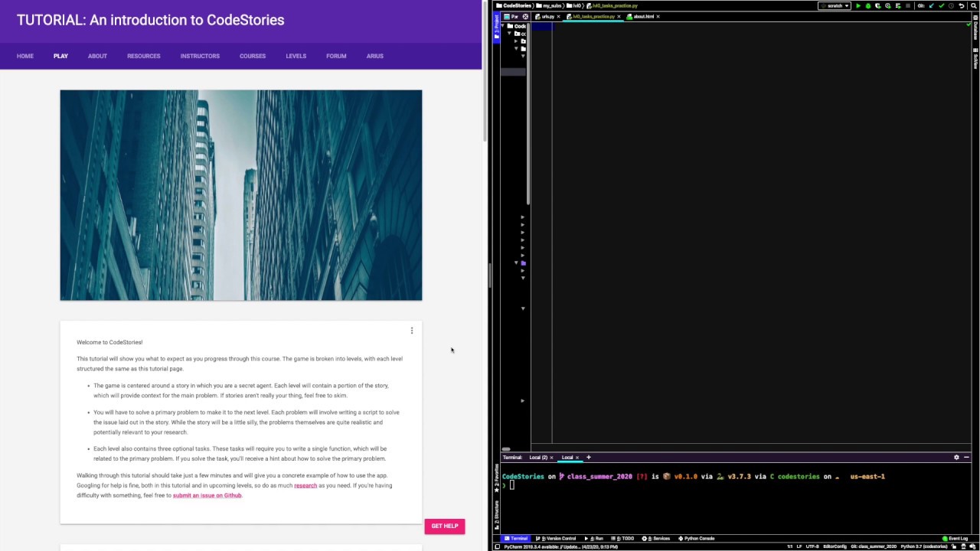This screenshot has height=551, width=980.
Task: Open Version Control tool window
Action: (x=556, y=538)
